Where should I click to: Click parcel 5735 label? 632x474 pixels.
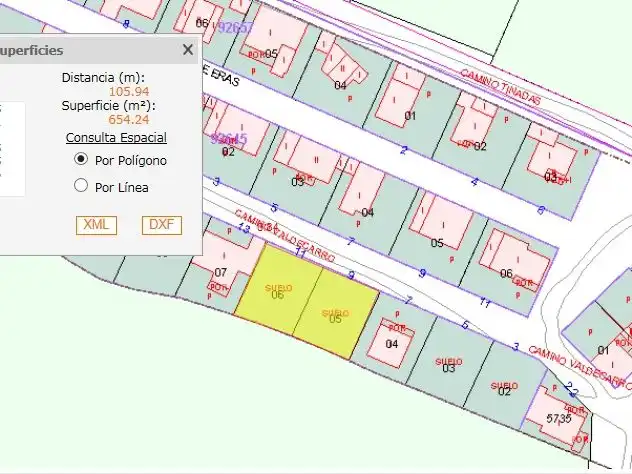(559, 418)
